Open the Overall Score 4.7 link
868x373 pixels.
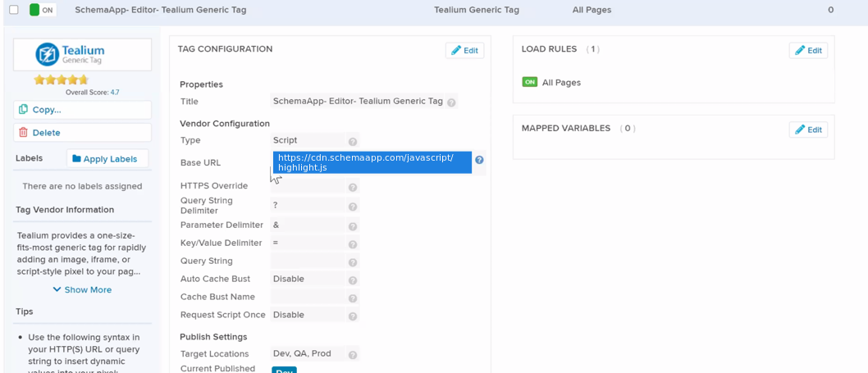(115, 93)
